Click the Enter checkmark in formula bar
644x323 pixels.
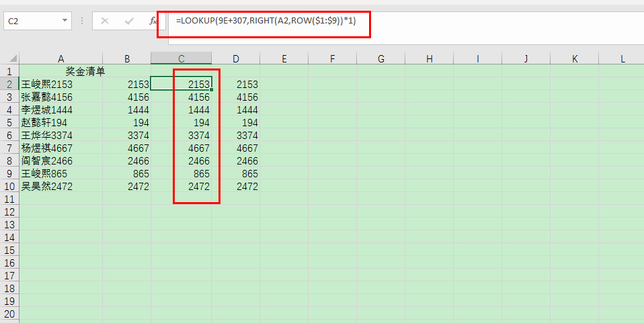pos(129,21)
